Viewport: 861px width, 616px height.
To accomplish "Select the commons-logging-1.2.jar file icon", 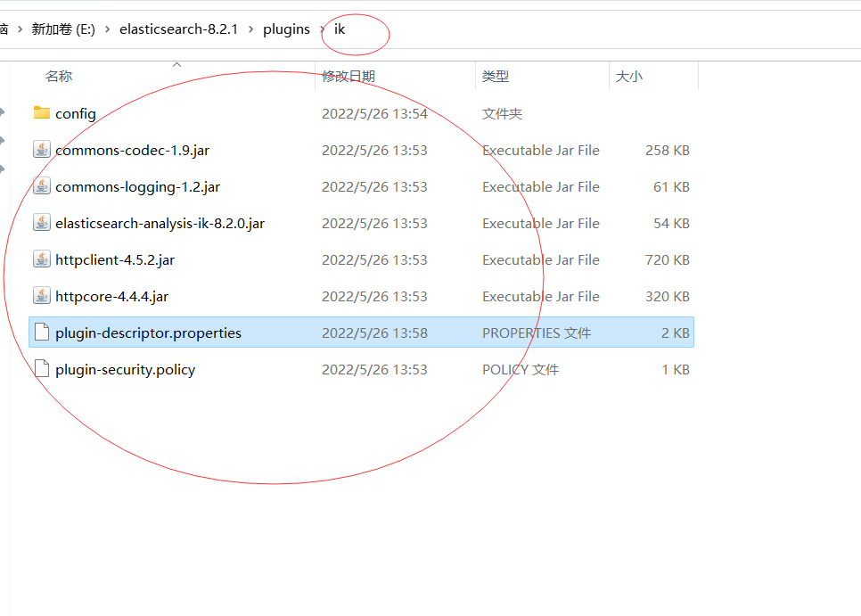I will (x=42, y=186).
